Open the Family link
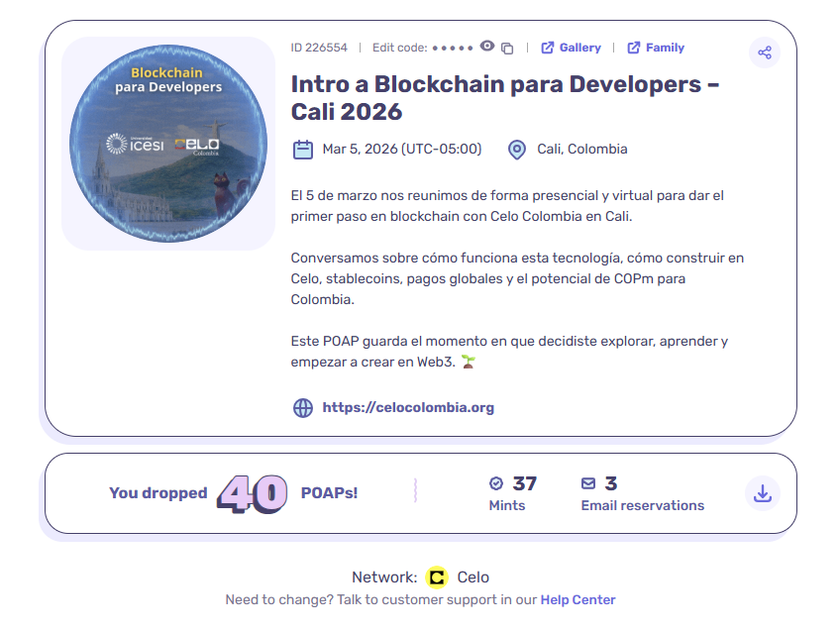840x630 pixels. pos(655,48)
